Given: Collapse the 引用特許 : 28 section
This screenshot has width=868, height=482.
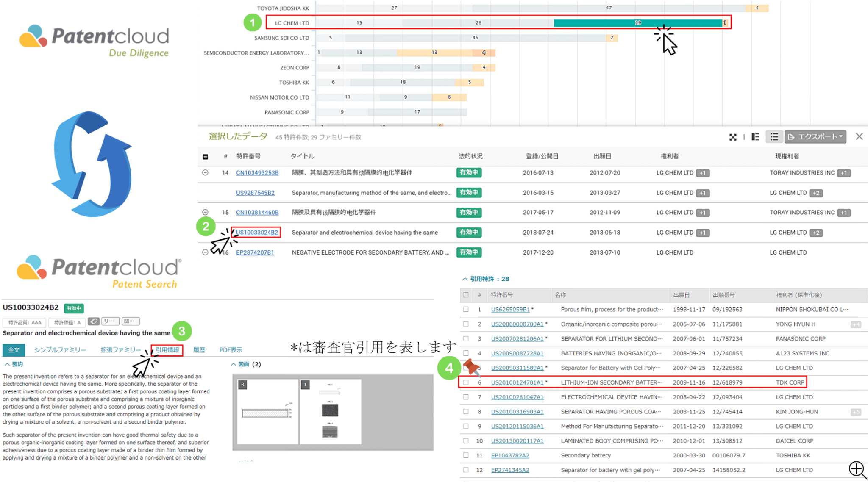Looking at the screenshot, I should click(x=465, y=279).
